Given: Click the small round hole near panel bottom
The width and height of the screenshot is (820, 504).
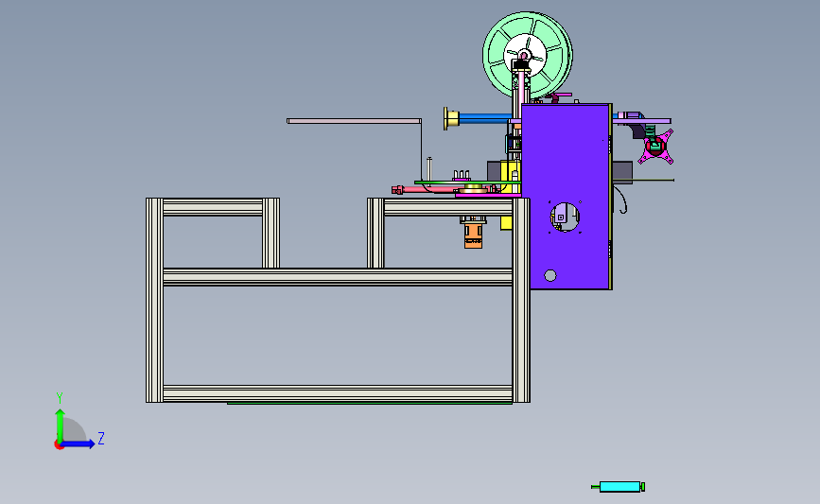Looking at the screenshot, I should coord(550,275).
